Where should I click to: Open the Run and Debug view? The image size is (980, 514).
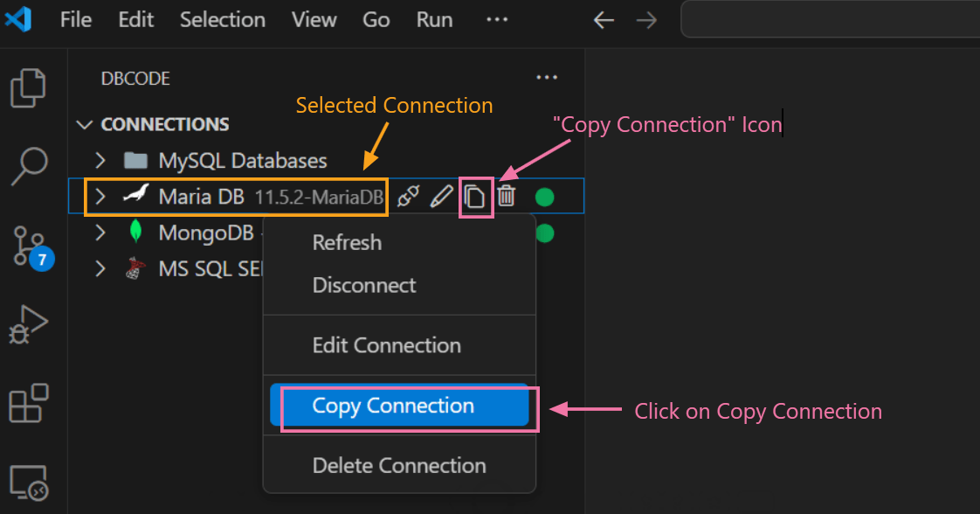[x=28, y=324]
